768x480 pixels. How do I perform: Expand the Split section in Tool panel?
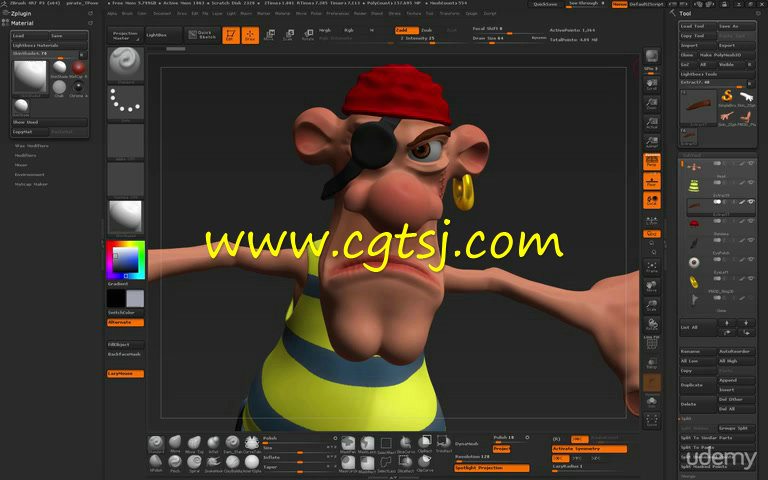tap(686, 419)
